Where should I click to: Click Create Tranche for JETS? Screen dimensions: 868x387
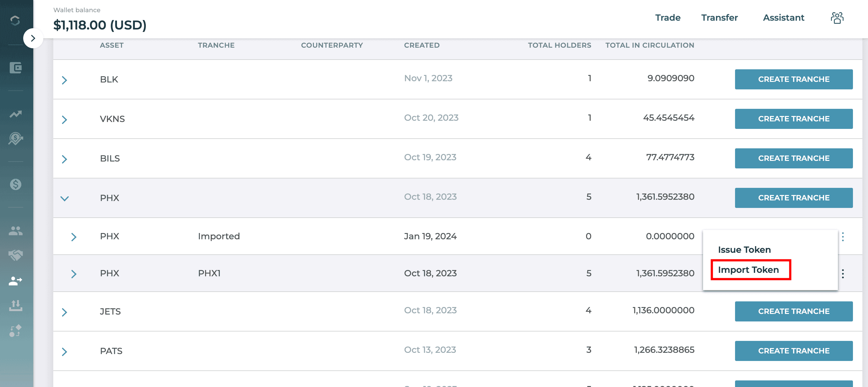[x=794, y=311]
